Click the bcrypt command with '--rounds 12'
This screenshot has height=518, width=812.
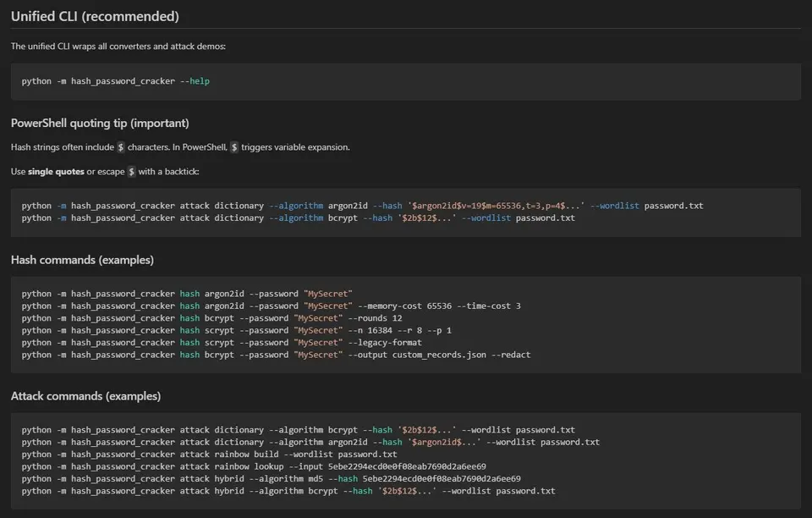pos(211,318)
